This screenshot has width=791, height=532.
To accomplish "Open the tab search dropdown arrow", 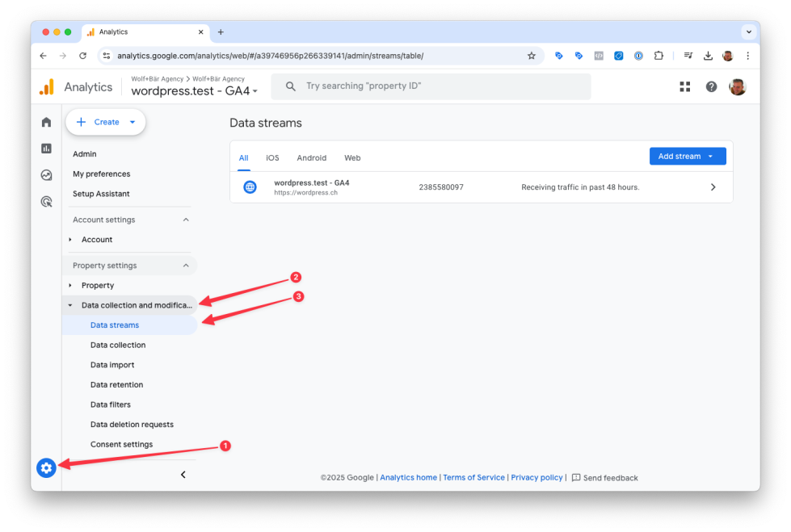I will [749, 31].
